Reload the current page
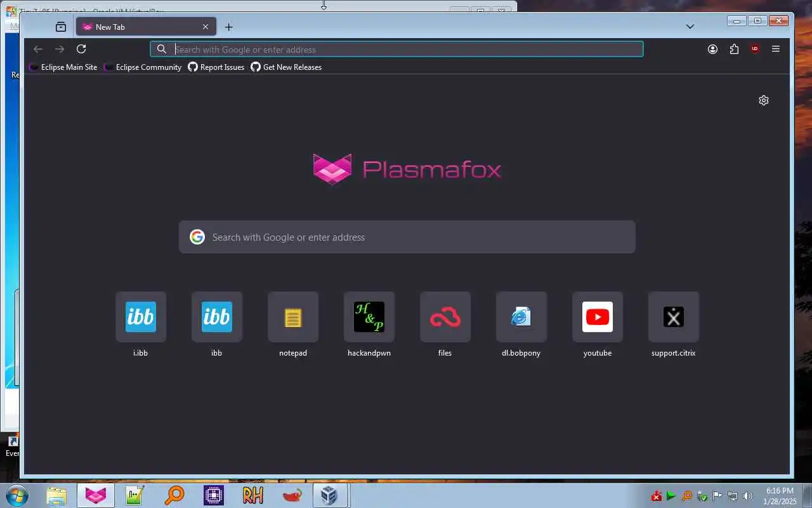Image resolution: width=812 pixels, height=508 pixels. pyautogui.click(x=81, y=49)
